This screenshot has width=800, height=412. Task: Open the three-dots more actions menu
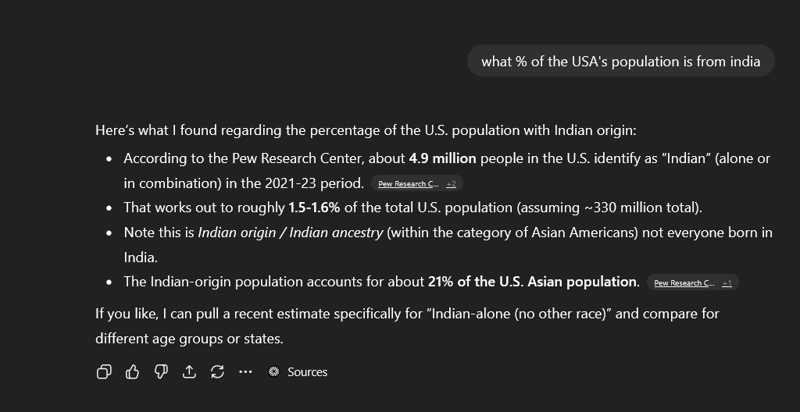coord(246,372)
